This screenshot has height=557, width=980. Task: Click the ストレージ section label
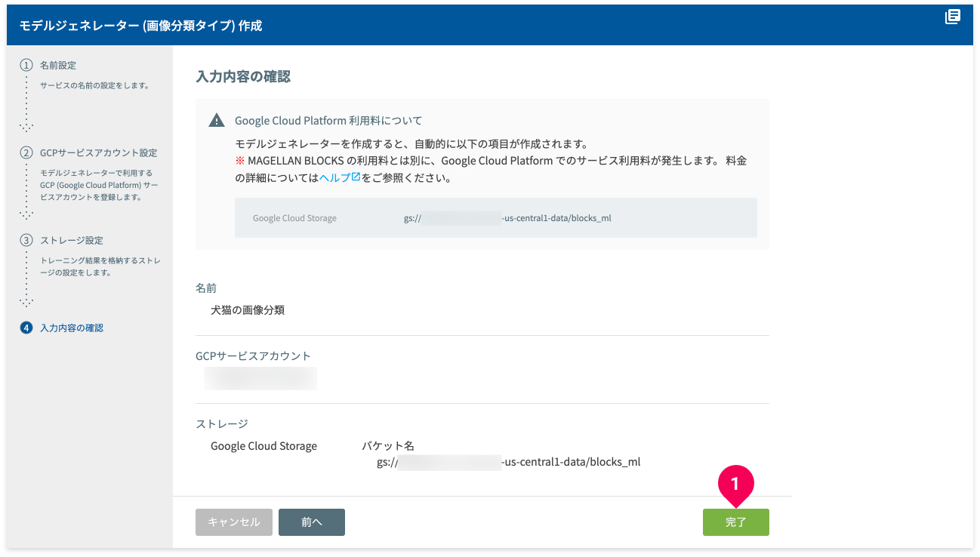(x=222, y=424)
